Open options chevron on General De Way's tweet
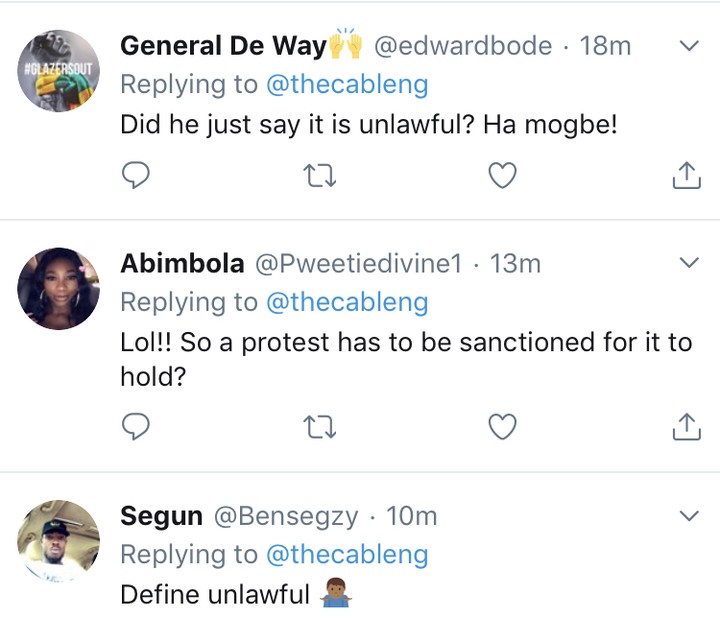 tap(689, 46)
